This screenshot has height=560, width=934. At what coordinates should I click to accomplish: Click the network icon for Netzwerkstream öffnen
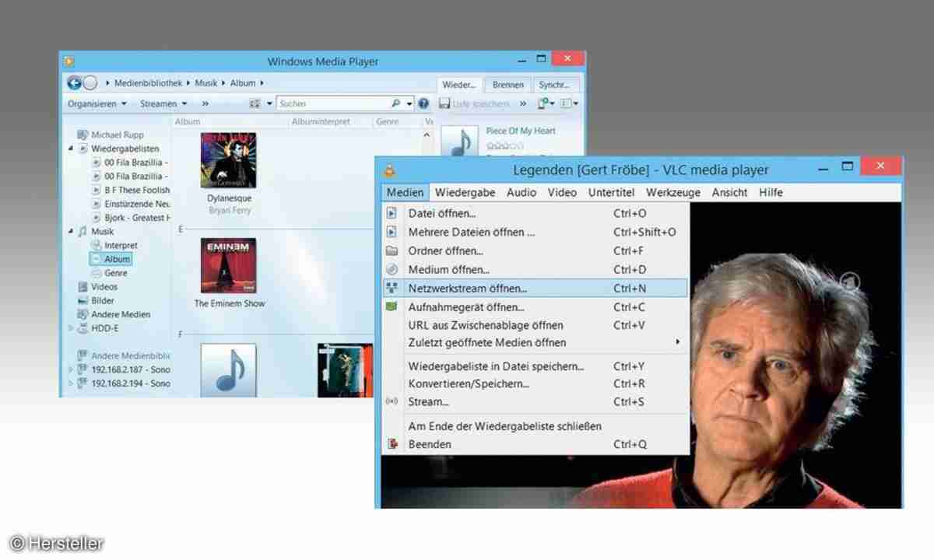392,288
